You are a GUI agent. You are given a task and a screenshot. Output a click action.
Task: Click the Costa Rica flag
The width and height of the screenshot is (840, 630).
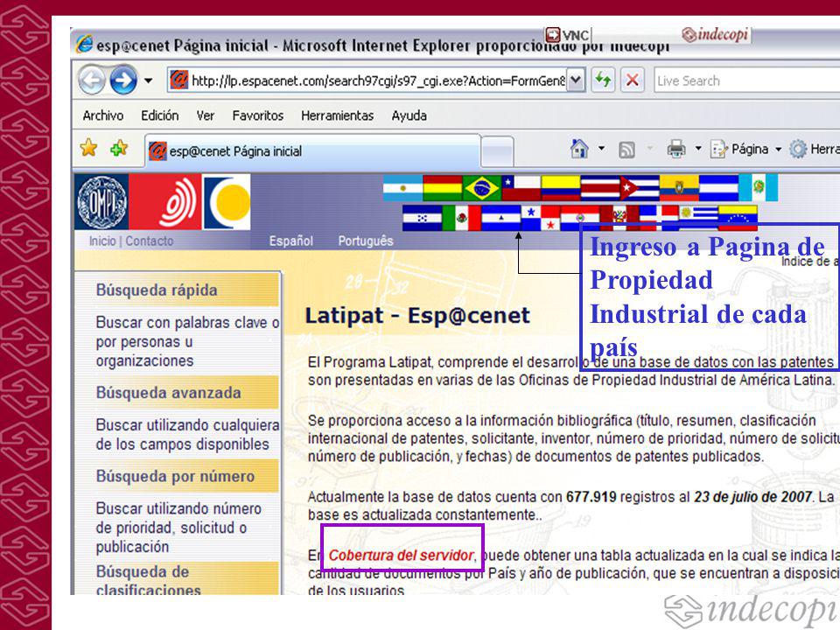coord(600,188)
